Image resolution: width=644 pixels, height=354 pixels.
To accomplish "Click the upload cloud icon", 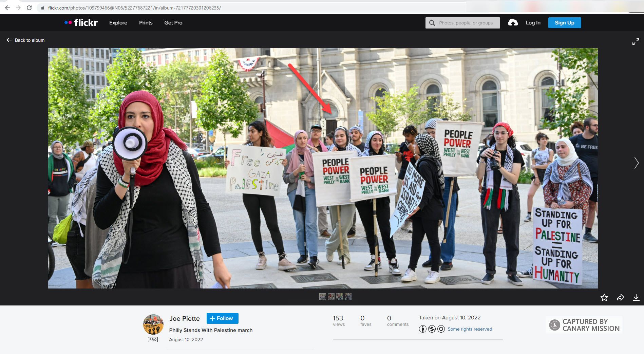I will 513,23.
